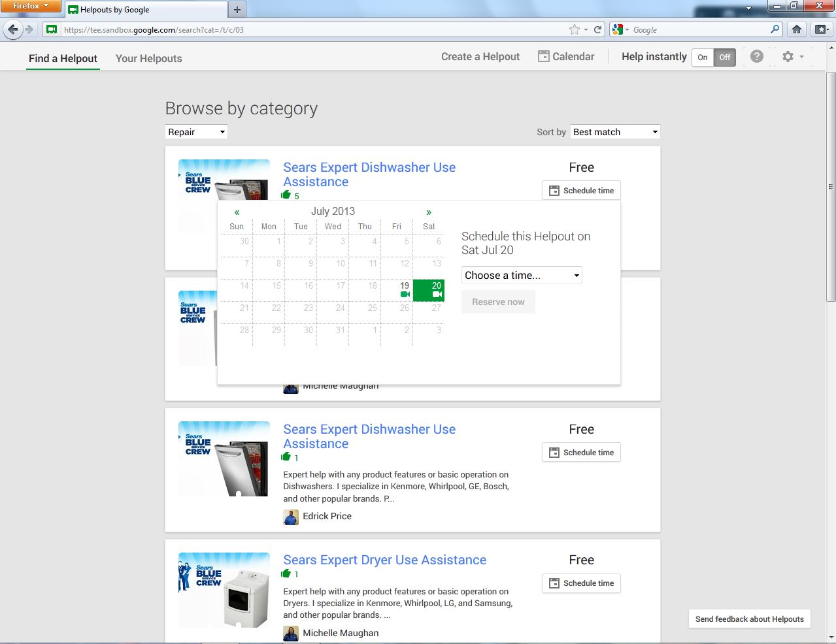This screenshot has height=644, width=836.
Task: Click the dryer thumbnail image
Action: click(224, 590)
